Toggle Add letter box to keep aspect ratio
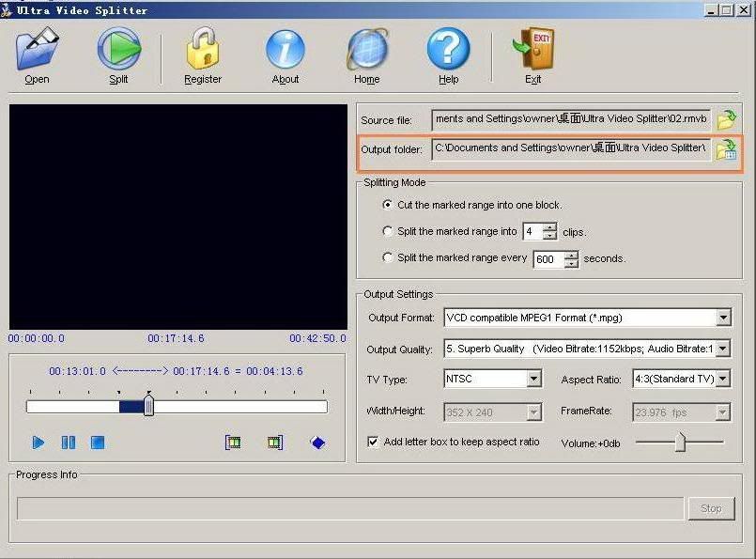This screenshot has height=559, width=756. tap(373, 442)
